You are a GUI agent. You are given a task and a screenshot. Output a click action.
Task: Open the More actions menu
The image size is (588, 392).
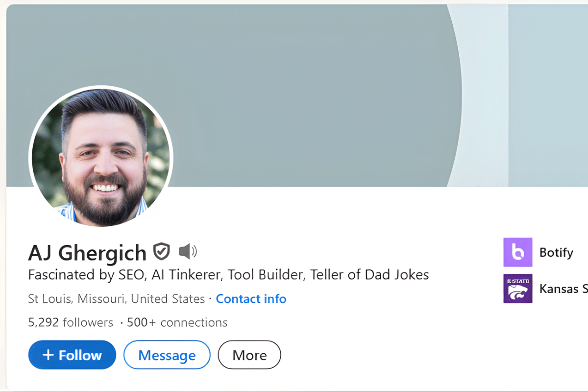click(249, 354)
